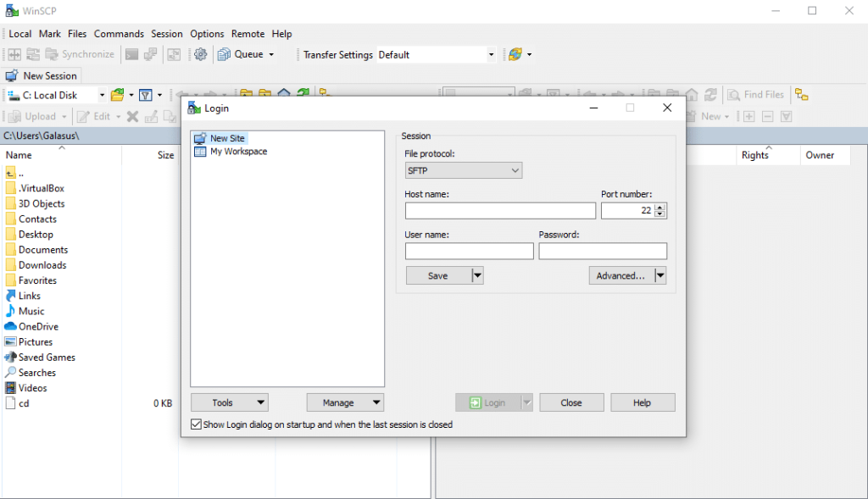
Task: Open Preferences via the gear icon
Action: coord(200,54)
